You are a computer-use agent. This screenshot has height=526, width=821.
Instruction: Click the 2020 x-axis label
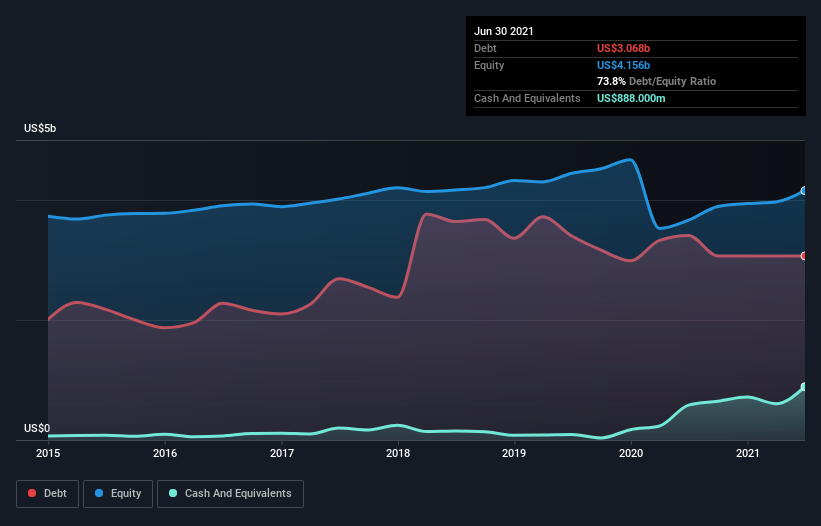pyautogui.click(x=631, y=453)
